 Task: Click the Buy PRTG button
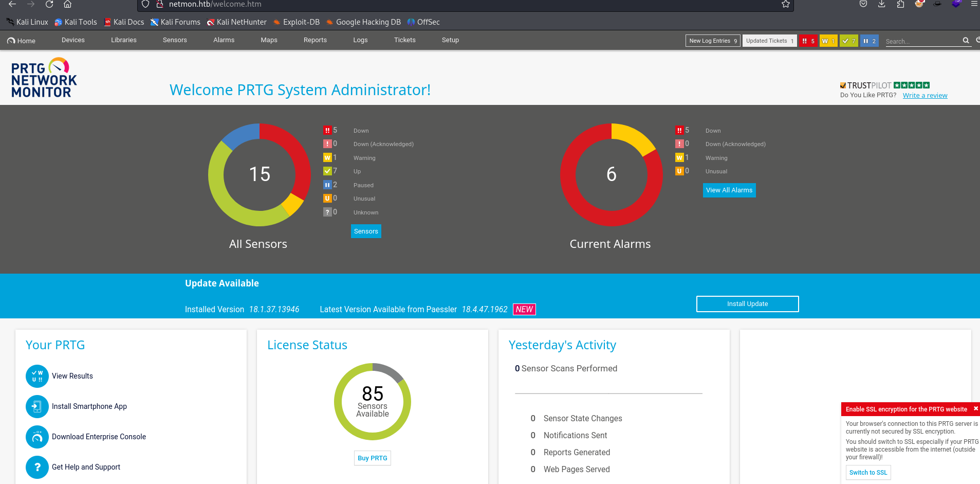373,458
